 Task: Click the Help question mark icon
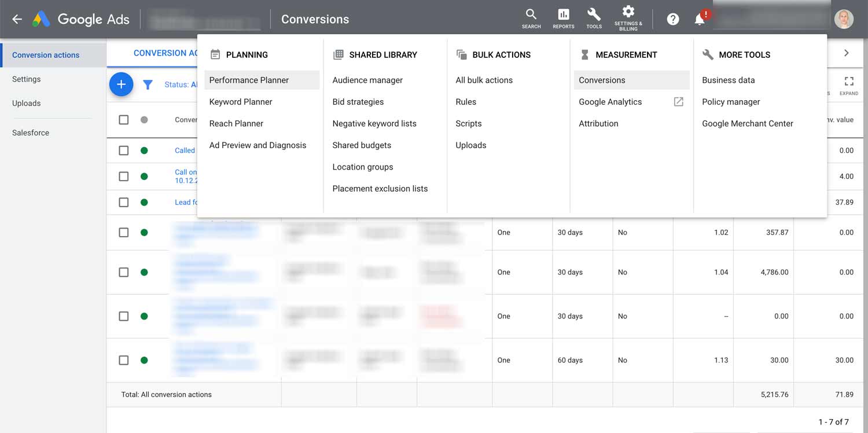point(672,19)
